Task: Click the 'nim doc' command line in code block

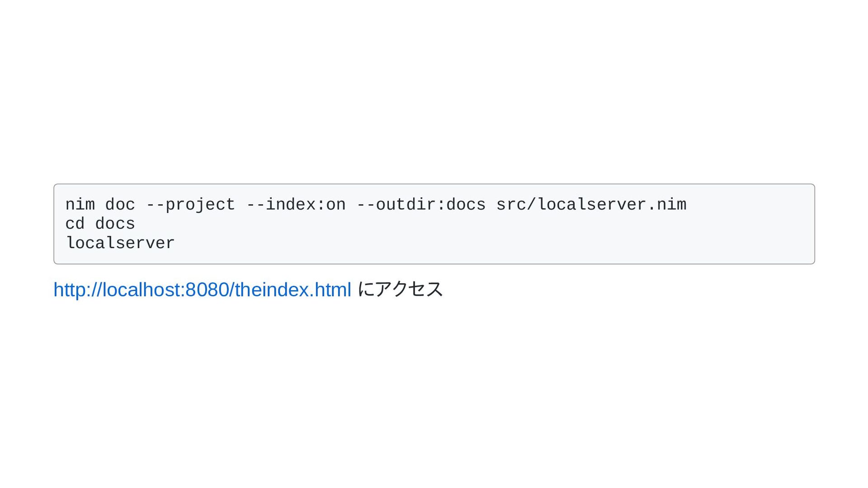Action: click(376, 205)
